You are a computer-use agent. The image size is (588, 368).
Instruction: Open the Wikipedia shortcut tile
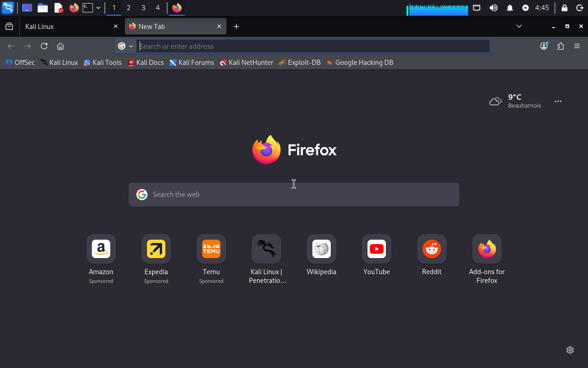(x=321, y=249)
